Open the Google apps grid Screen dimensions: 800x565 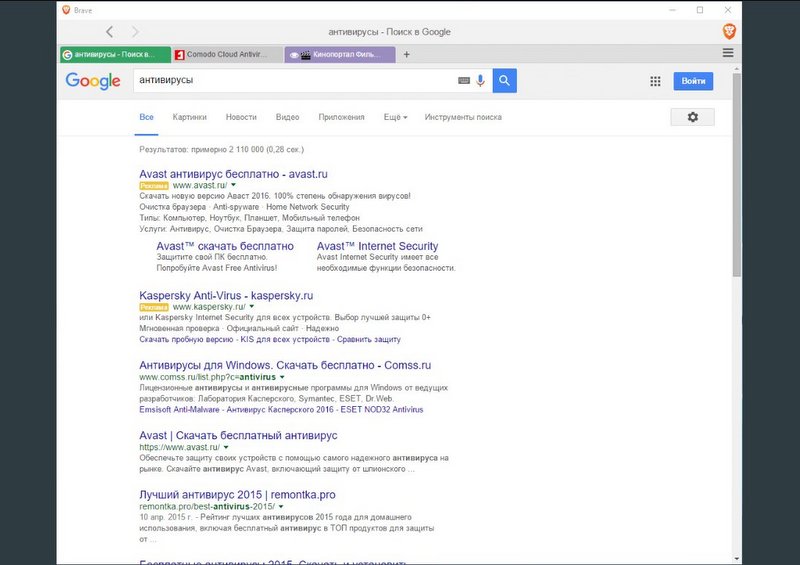click(x=655, y=81)
